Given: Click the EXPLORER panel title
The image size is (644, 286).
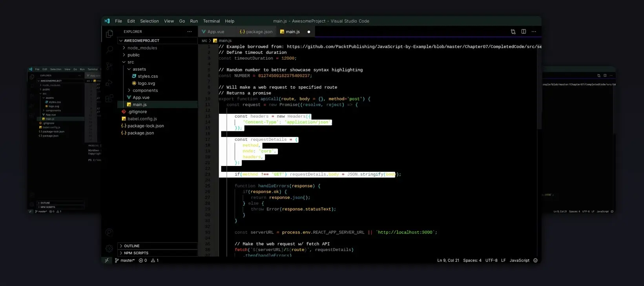Looking at the screenshot, I should tap(133, 32).
